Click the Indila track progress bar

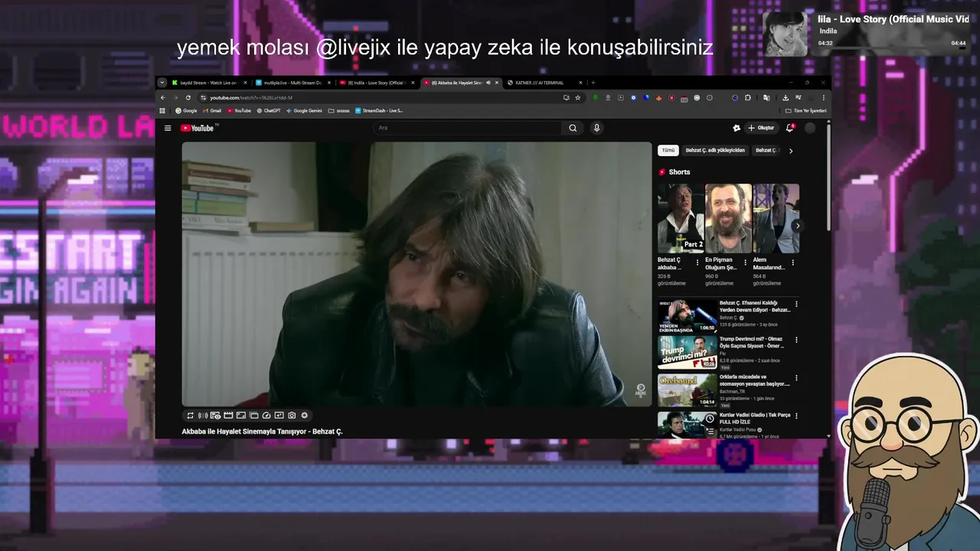click(x=892, y=49)
